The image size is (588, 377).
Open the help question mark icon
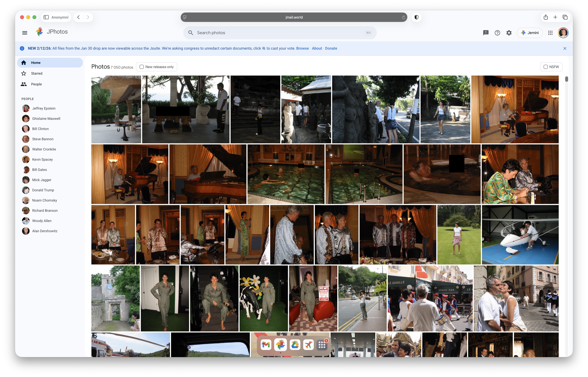(x=497, y=33)
